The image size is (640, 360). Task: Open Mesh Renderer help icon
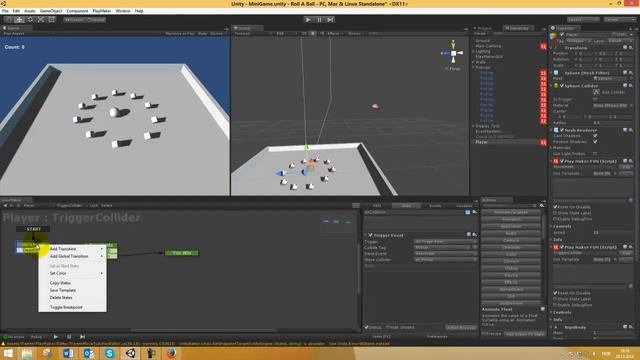click(625, 130)
